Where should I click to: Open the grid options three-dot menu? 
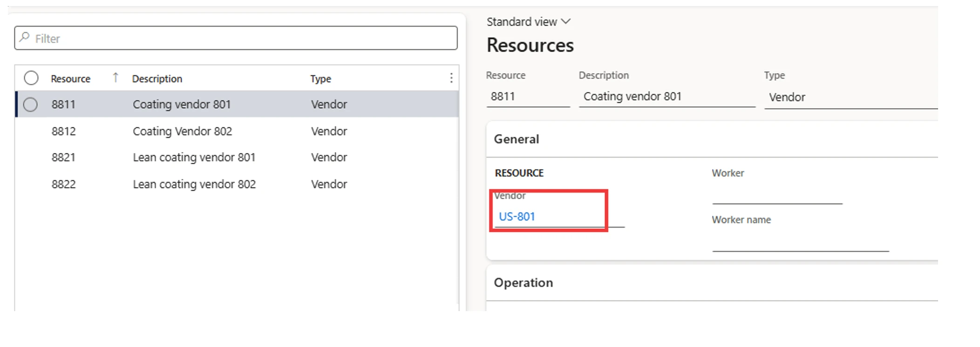(x=451, y=78)
